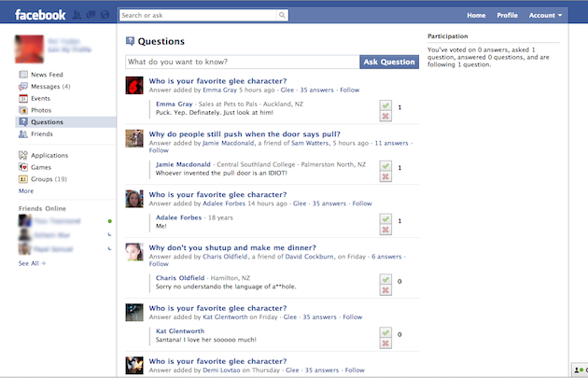Vote down Jamie Macdonald's answer
The height and width of the screenshot is (378, 588).
[385, 176]
